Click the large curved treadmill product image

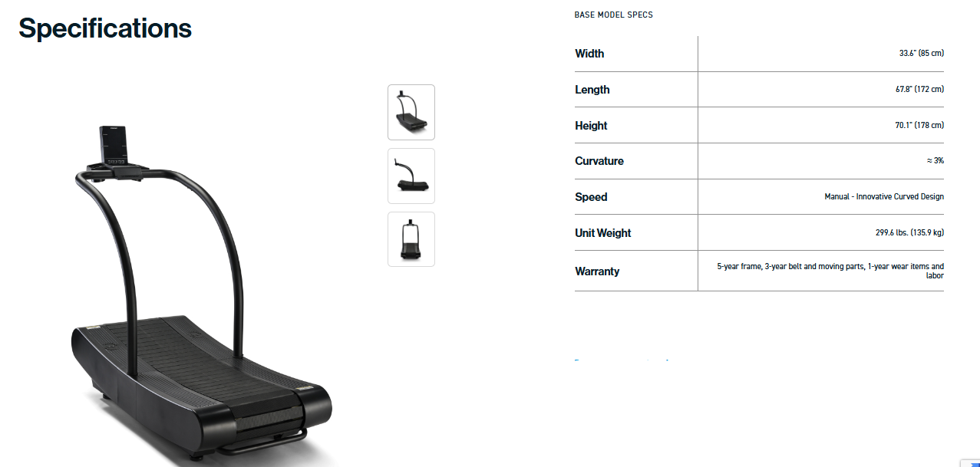(x=201, y=295)
